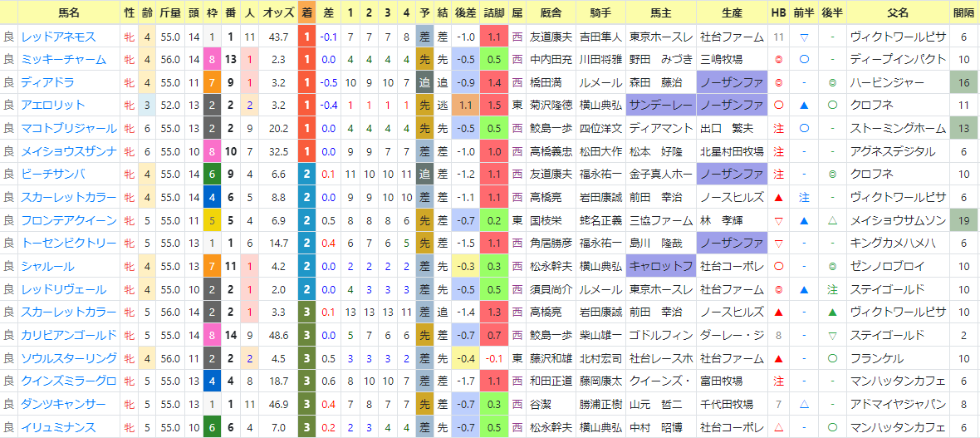Click the ディアドラ horse name
The width and height of the screenshot is (980, 438).
tap(47, 82)
